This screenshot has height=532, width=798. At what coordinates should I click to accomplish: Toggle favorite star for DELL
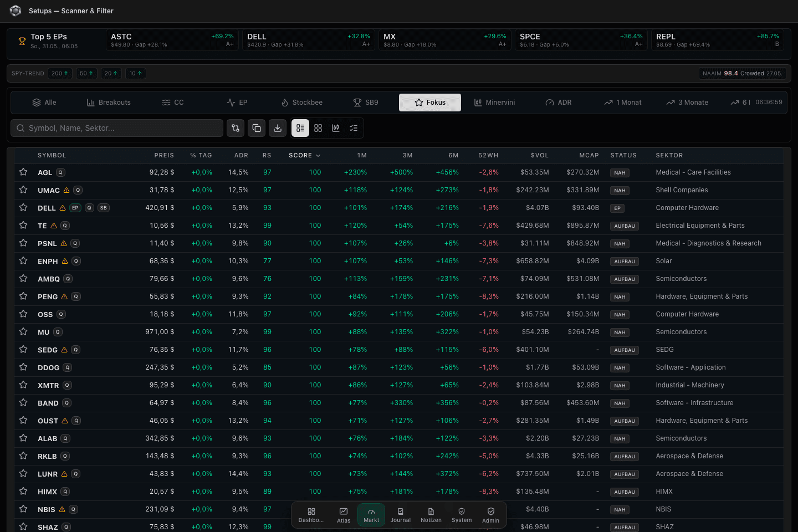(23, 207)
